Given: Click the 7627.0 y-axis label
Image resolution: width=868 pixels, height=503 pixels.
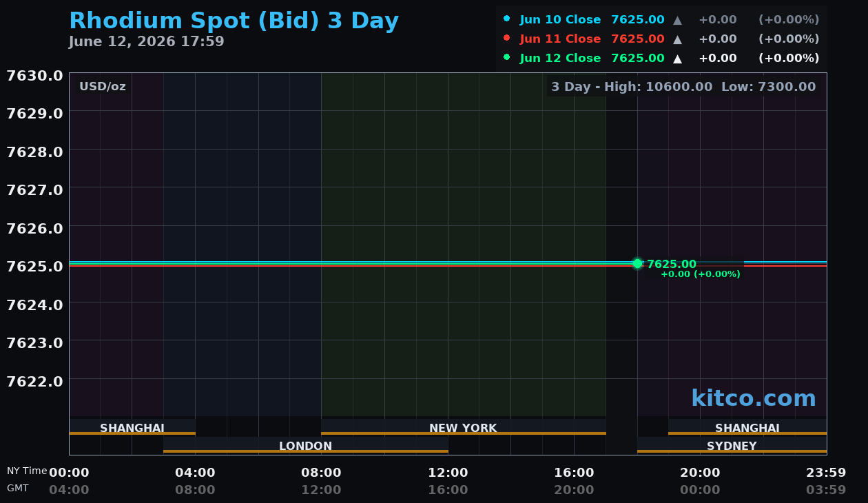Looking at the screenshot, I should pos(34,189).
